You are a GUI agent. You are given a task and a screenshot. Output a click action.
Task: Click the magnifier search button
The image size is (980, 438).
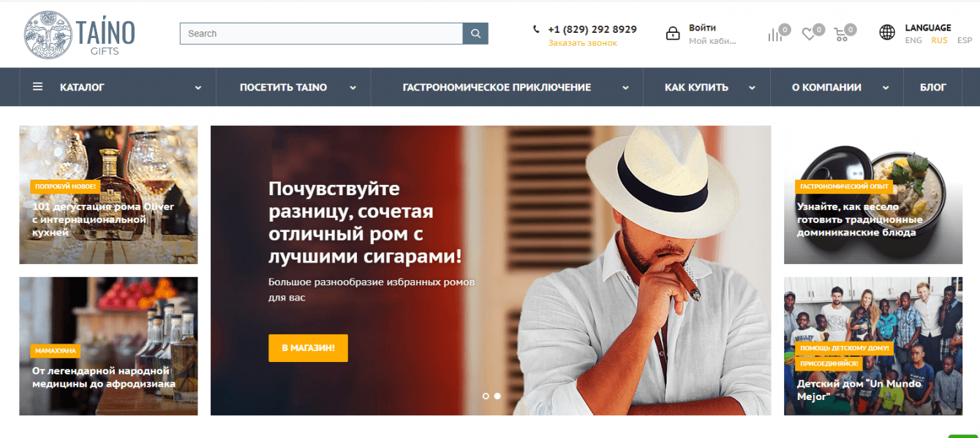point(475,34)
